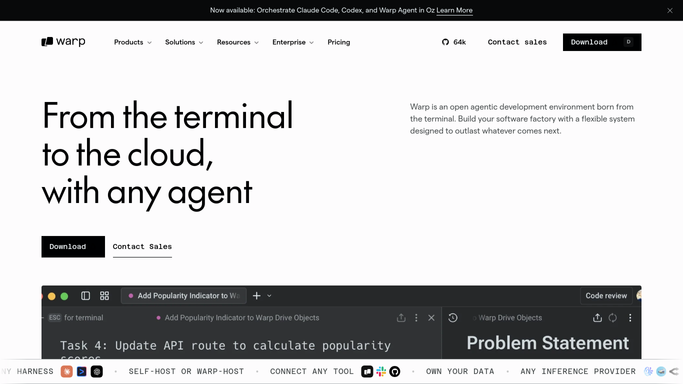Dismiss the announcement banner with the X

tap(669, 10)
